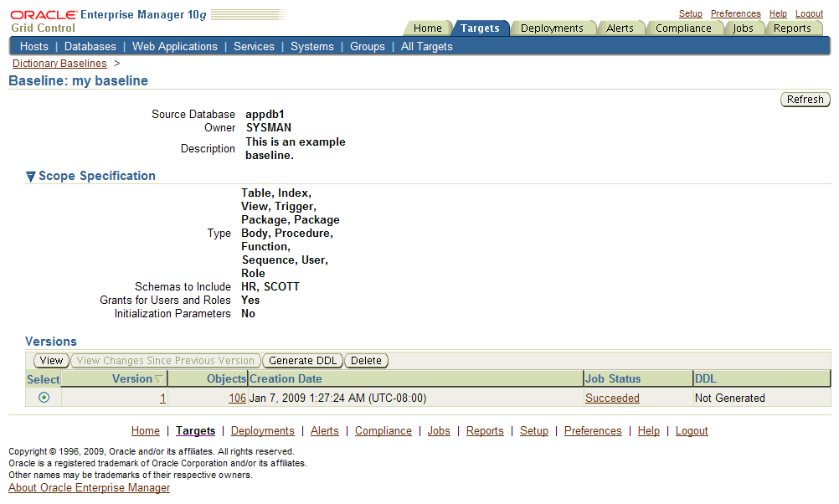The width and height of the screenshot is (839, 504).
Task: Click the footer Jobs link
Action: click(439, 430)
